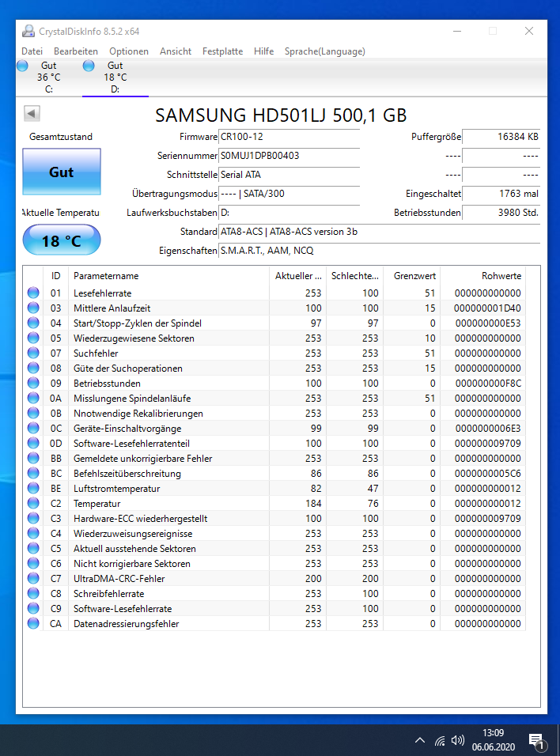Click the Gut health status button
The width and height of the screenshot is (560, 756).
coord(62,172)
